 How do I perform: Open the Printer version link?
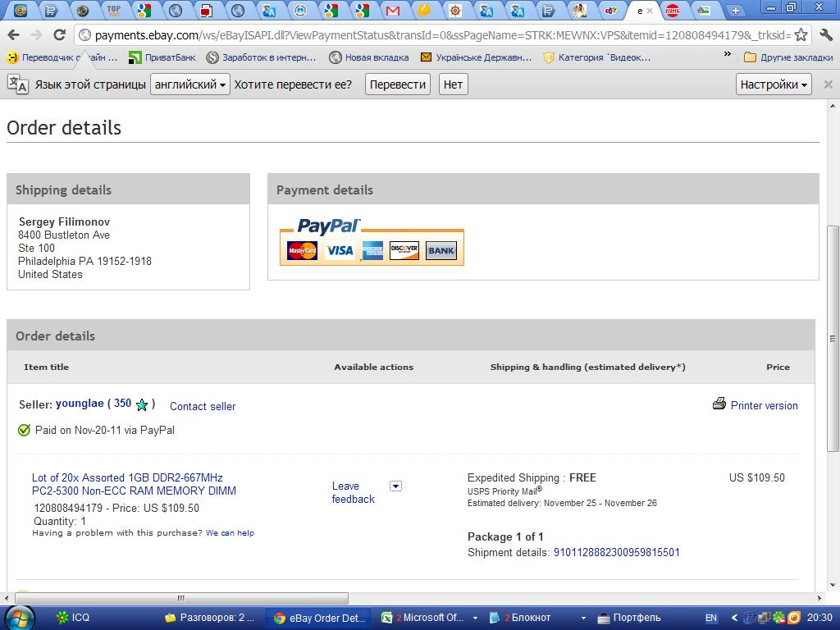tap(764, 405)
